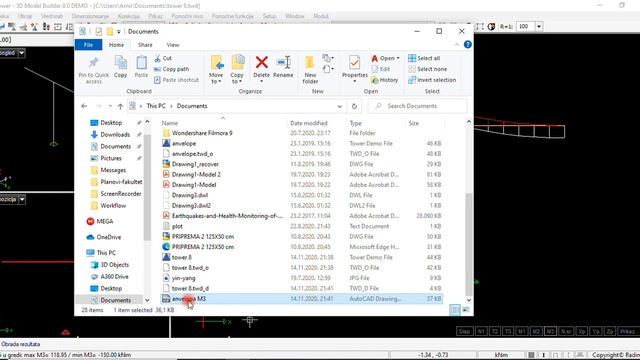
Task: Click the tower 8 Tower Demo file icon
Action: 166,257
